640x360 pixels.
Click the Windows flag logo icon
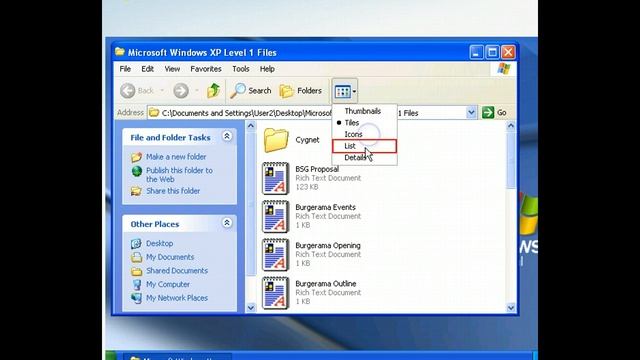pyautogui.click(x=504, y=69)
